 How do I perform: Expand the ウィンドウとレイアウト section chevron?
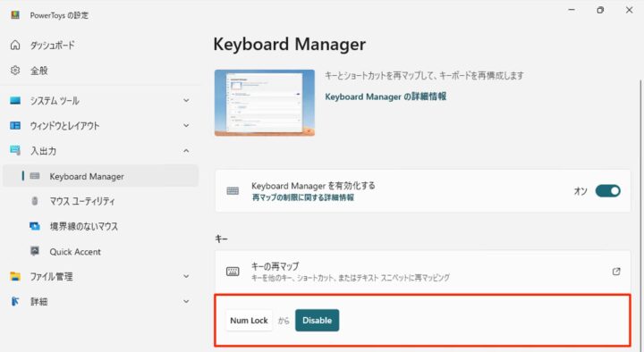(186, 126)
